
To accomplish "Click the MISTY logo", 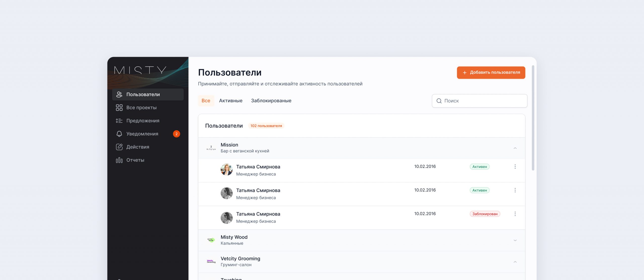I will pyautogui.click(x=140, y=70).
